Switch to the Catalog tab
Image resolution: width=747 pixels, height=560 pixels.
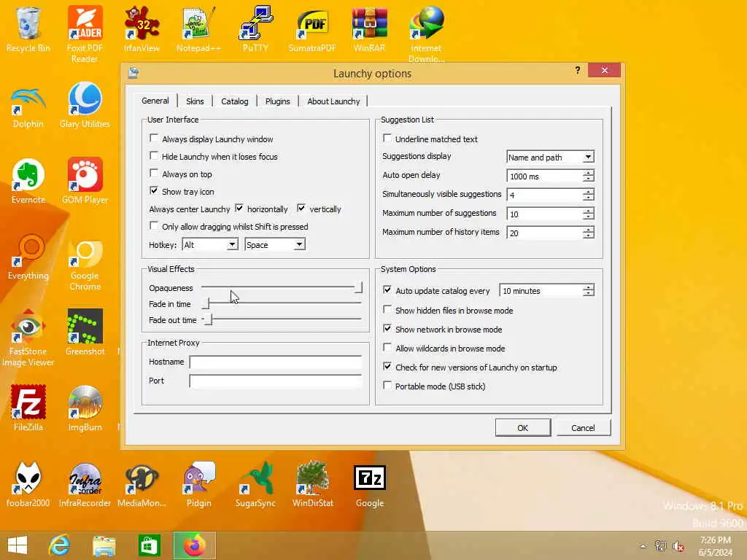tap(234, 101)
